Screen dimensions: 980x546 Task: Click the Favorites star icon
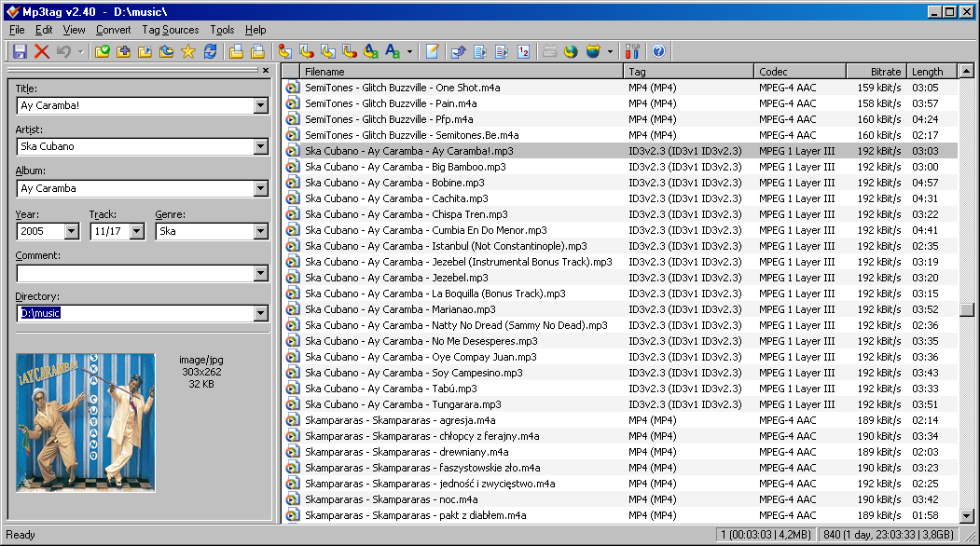click(188, 51)
